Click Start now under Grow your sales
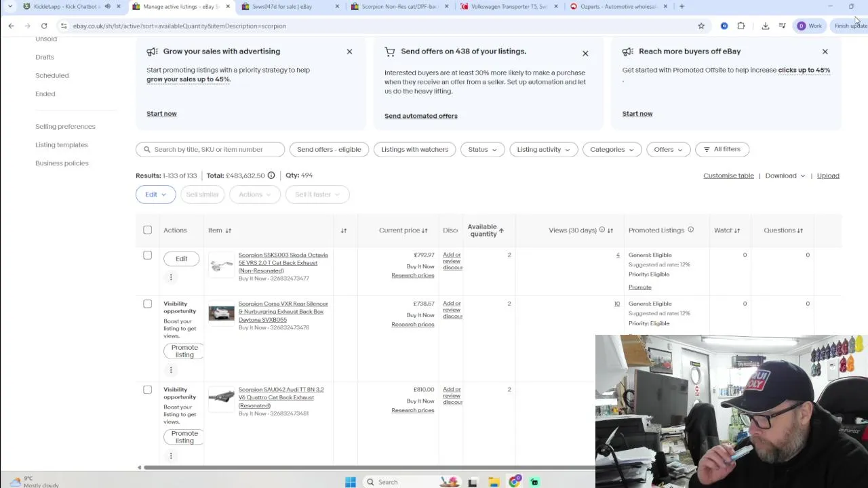Viewport: 868px width, 488px height. (x=161, y=113)
